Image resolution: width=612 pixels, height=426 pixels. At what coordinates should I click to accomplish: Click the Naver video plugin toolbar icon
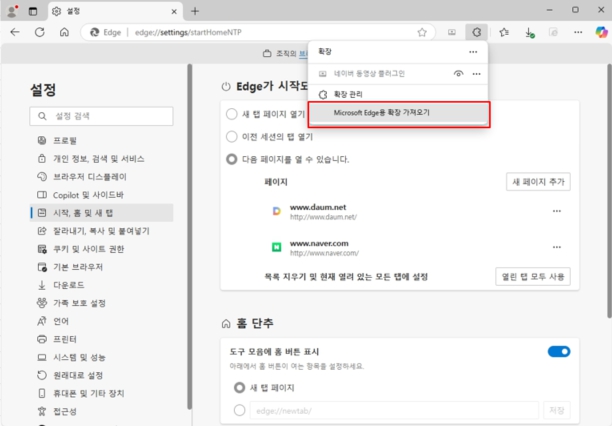(x=452, y=32)
